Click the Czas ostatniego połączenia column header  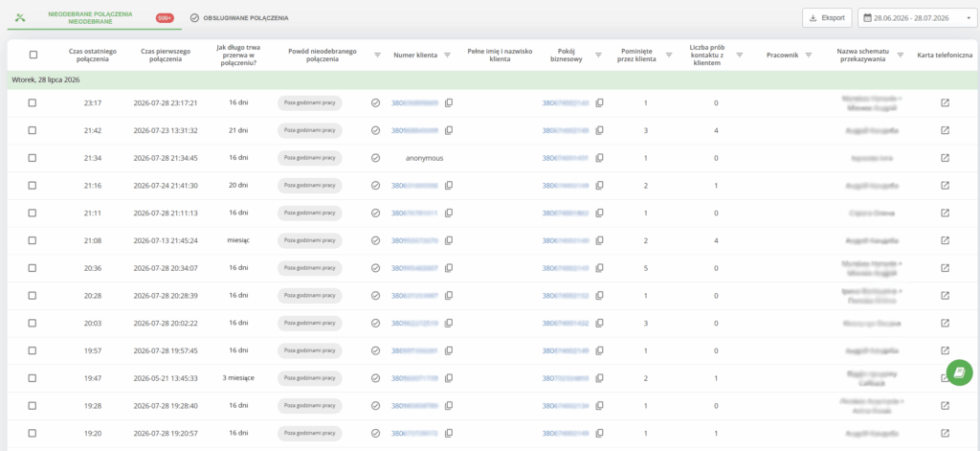pos(93,55)
